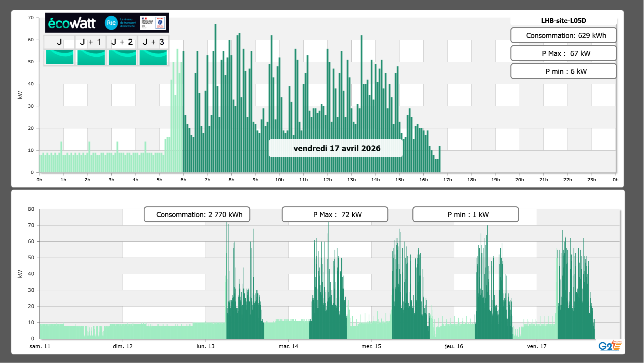Click the écoWatt logo
Screen dimensions: 644x363
tap(72, 23)
